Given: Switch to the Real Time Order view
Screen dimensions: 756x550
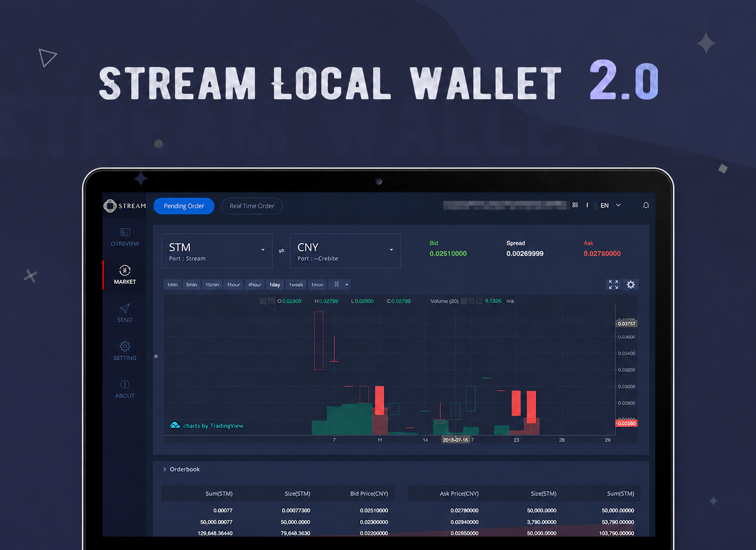Looking at the screenshot, I should click(x=252, y=206).
